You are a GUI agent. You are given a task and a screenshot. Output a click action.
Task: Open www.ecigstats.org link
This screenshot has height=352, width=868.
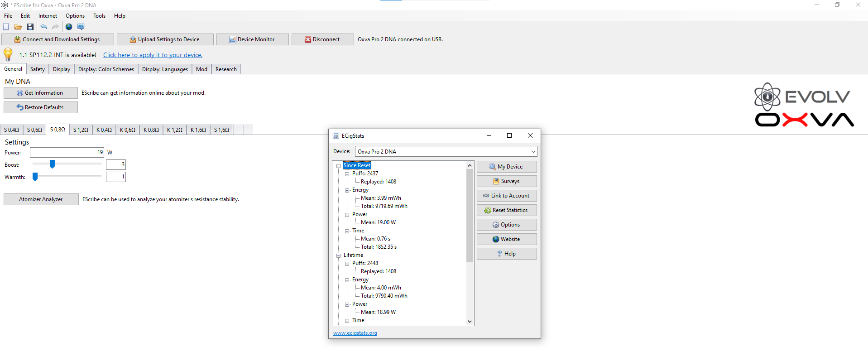pos(355,333)
